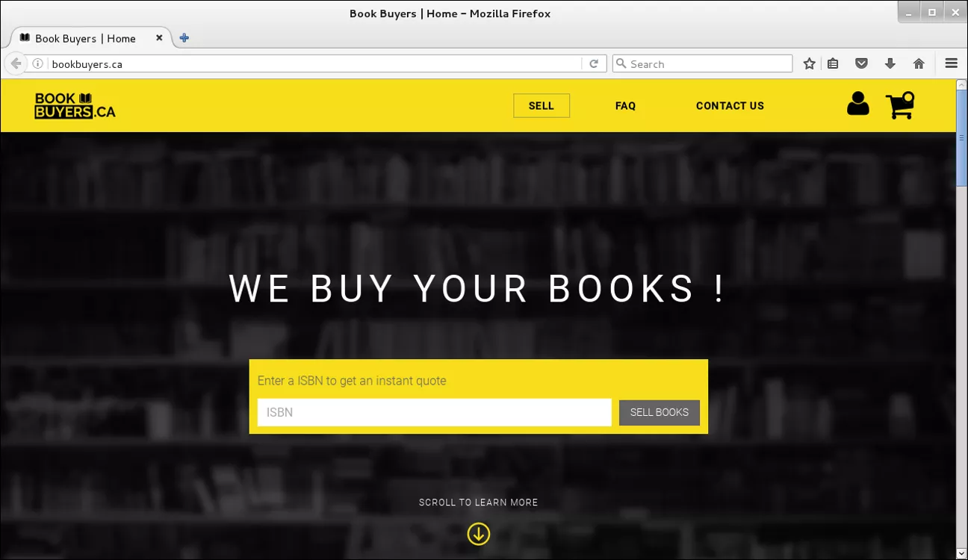968x560 pixels.
Task: Click the SELL BOOKS button
Action: pyautogui.click(x=660, y=412)
